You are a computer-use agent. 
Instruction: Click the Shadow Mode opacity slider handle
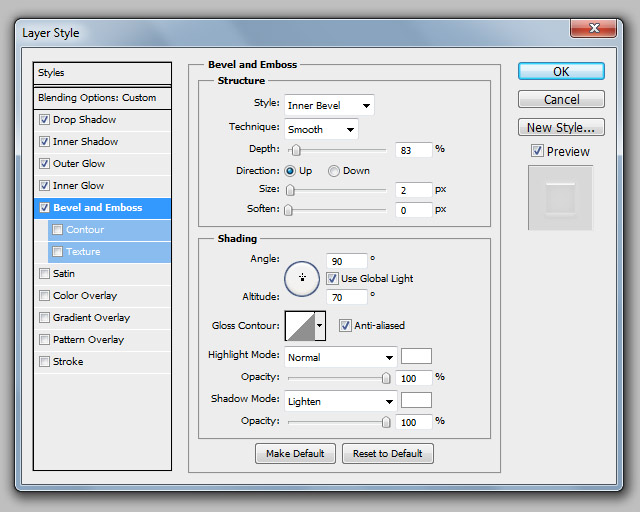point(386,422)
